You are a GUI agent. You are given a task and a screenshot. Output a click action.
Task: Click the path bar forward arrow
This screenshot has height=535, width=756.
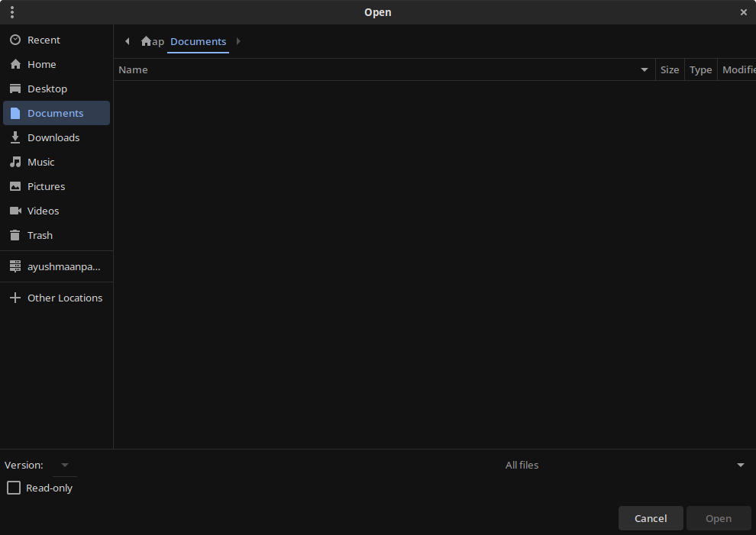click(x=238, y=41)
